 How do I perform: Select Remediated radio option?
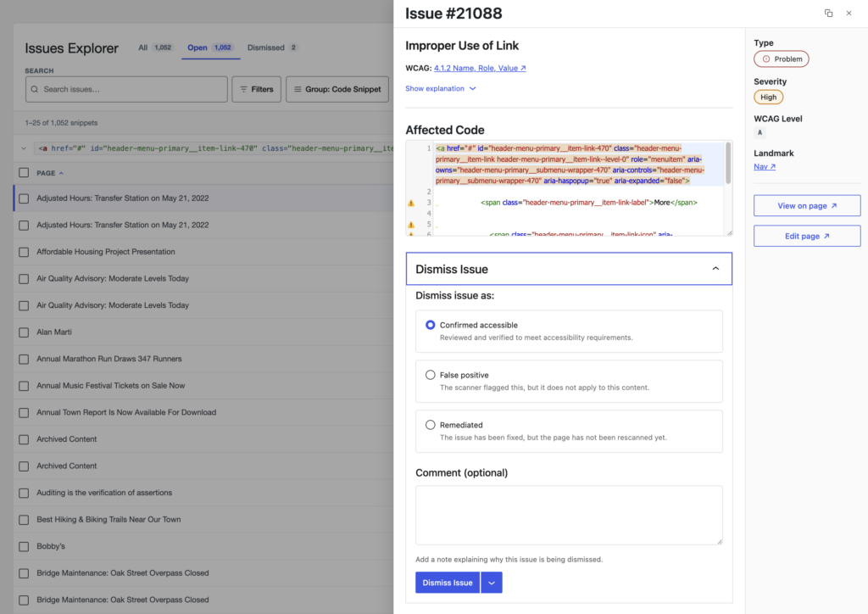430,425
